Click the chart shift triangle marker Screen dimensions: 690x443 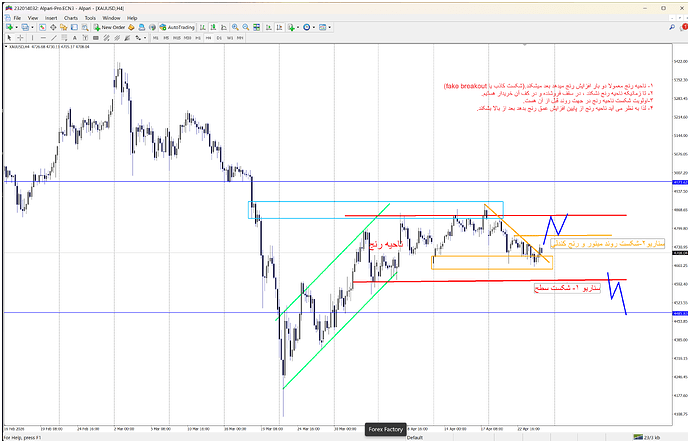pyautogui.click(x=524, y=45)
